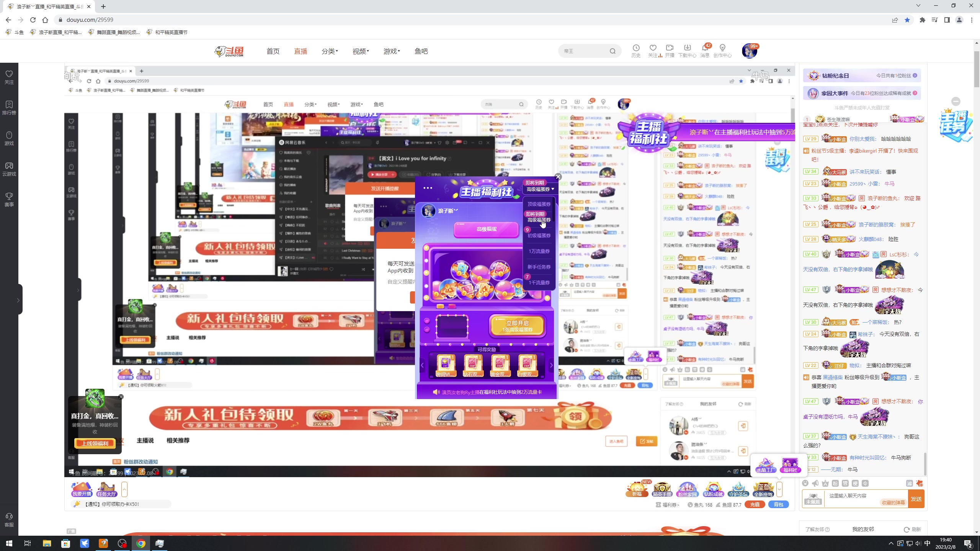Viewport: 980px width, 551px height.
Task: Expand the 游戏 dropdown in top navigation
Action: [x=392, y=51]
